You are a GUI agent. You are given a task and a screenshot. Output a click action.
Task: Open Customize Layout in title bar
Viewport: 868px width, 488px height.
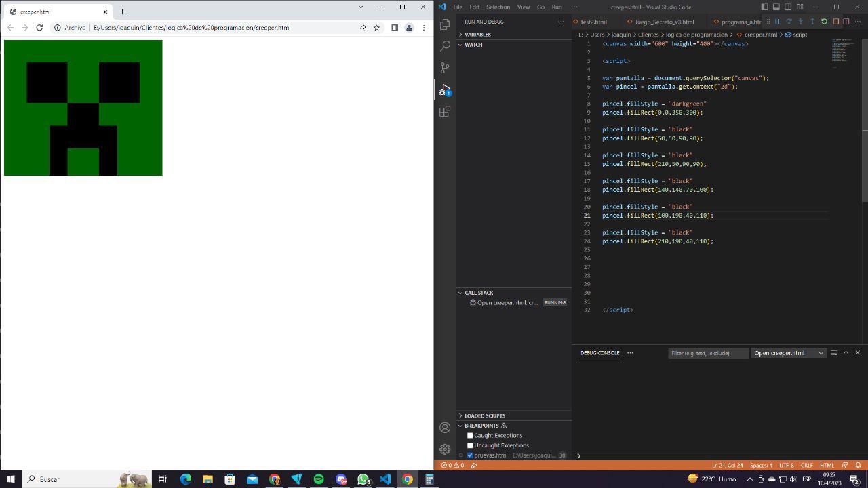click(x=800, y=7)
